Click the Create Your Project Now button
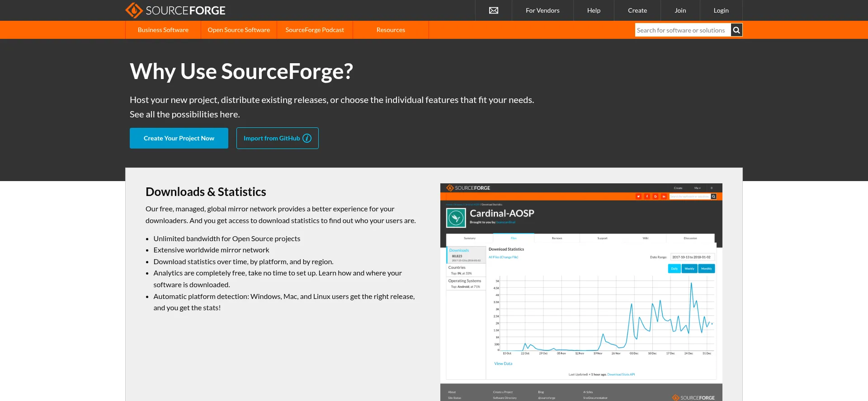This screenshot has width=868, height=401. [179, 138]
